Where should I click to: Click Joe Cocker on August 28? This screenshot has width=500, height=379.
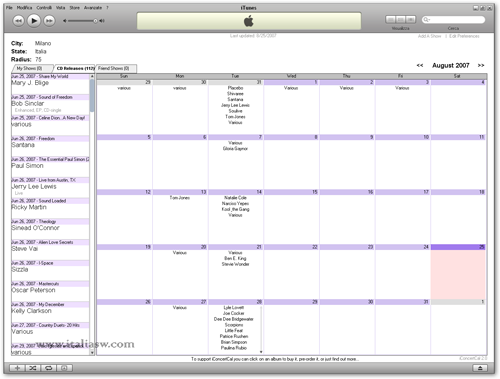tap(234, 313)
